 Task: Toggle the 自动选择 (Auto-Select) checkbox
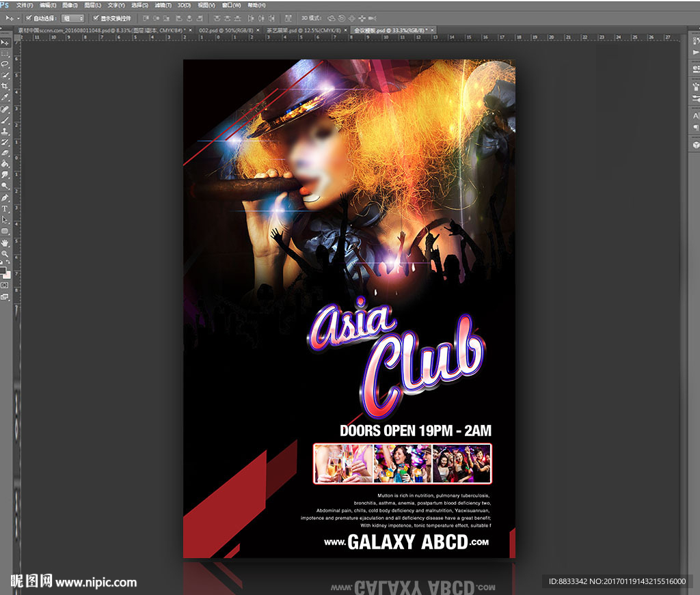(x=29, y=18)
